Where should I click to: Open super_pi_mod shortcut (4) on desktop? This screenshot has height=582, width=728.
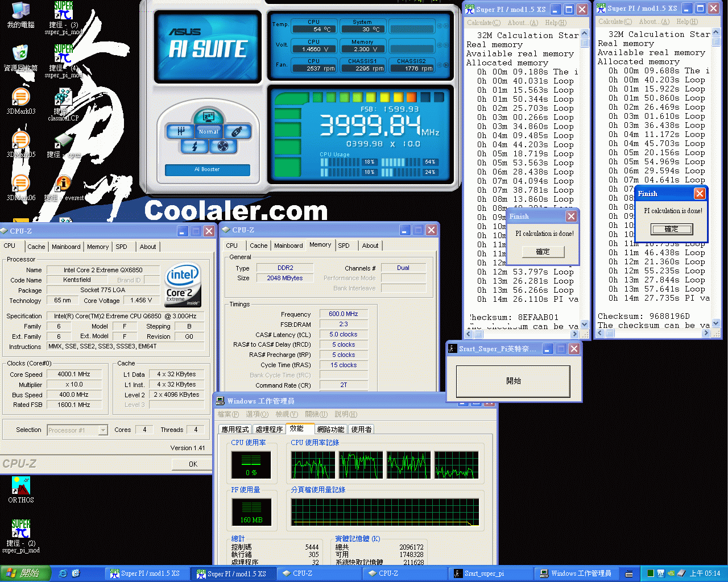(63, 61)
